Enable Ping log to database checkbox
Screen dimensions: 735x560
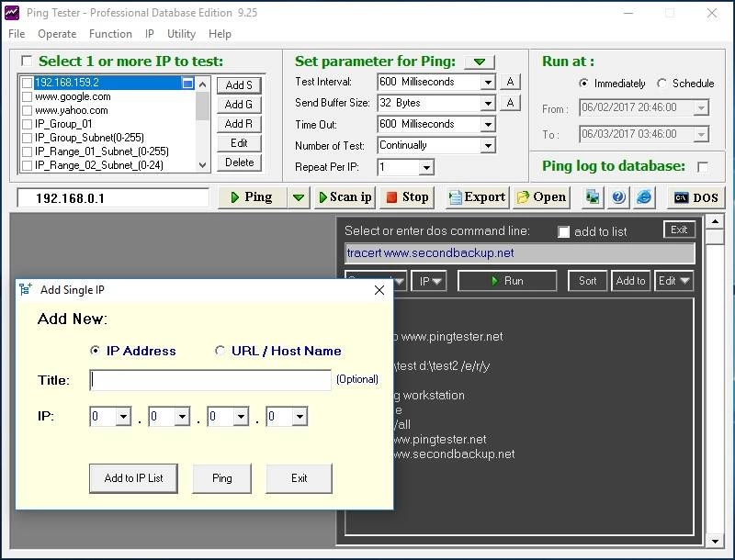pyautogui.click(x=703, y=167)
